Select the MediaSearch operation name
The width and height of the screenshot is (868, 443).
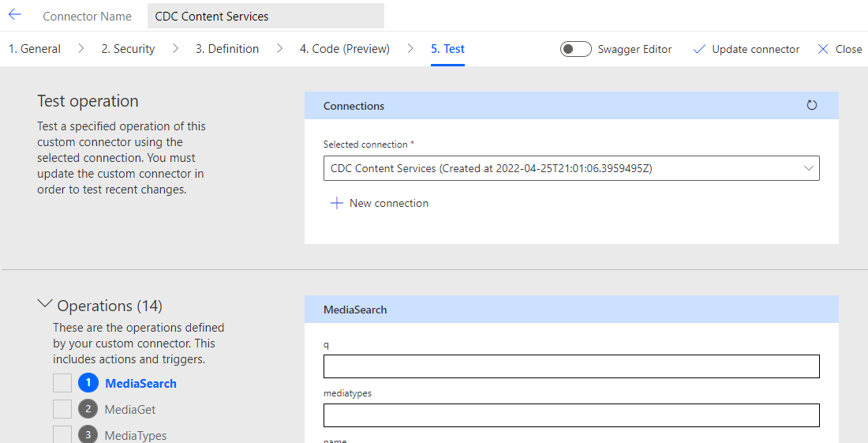pos(140,383)
